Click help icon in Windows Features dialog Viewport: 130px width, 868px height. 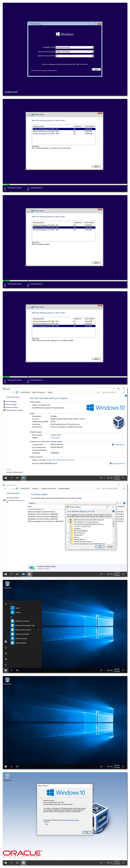113,511
